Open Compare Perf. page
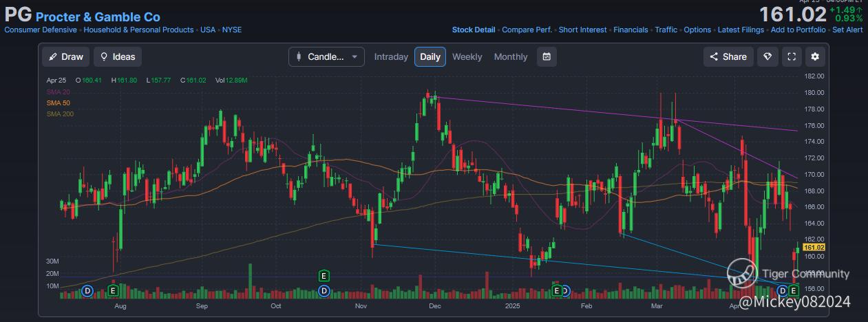This screenshot has width=868, height=322. (x=527, y=30)
